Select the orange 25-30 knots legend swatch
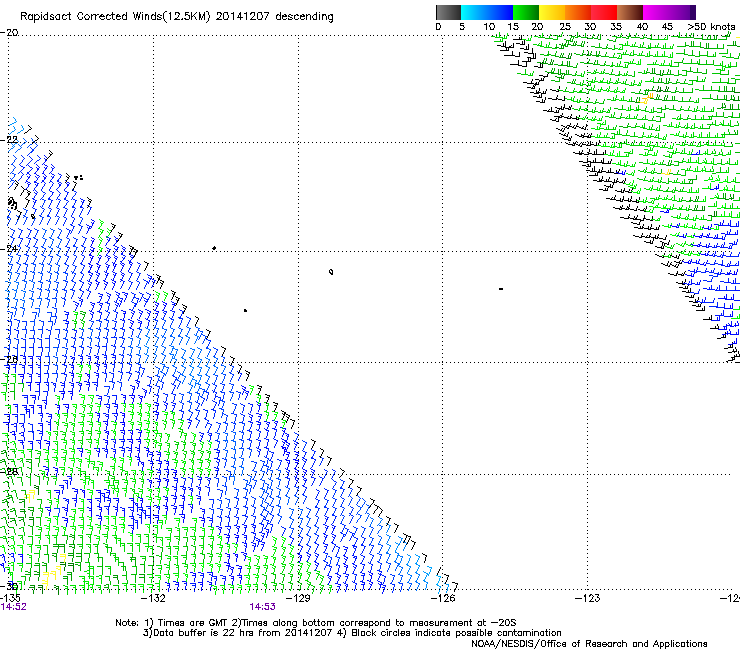This screenshot has width=740, height=650. coord(578,12)
